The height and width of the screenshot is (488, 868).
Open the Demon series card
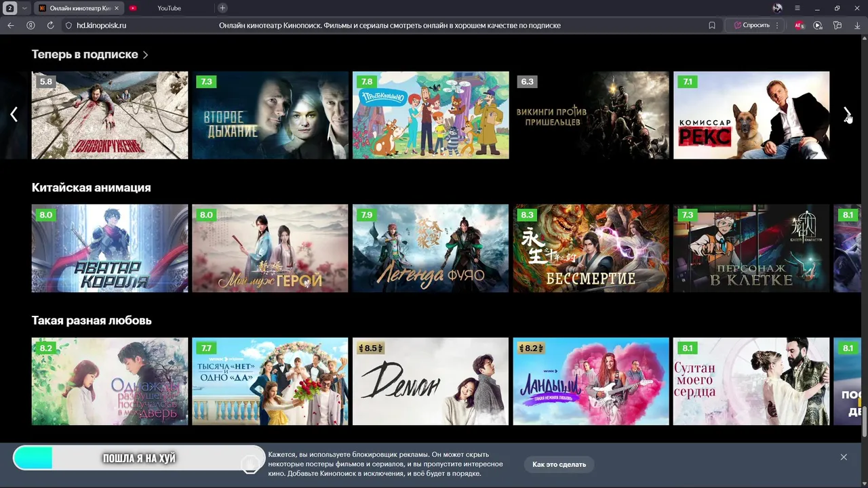click(x=431, y=381)
